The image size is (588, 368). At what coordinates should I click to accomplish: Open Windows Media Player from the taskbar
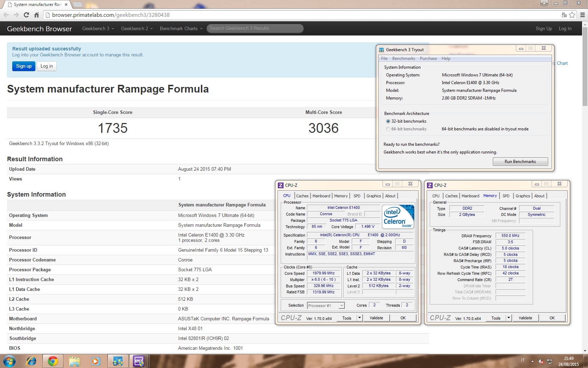96,361
